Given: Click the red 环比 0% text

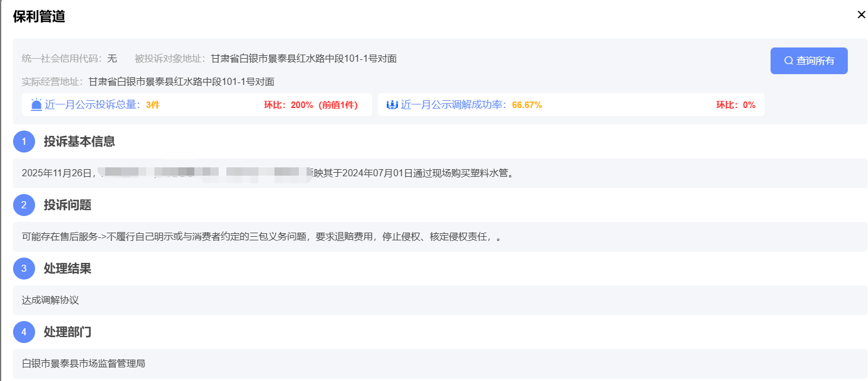Looking at the screenshot, I should coord(736,105).
